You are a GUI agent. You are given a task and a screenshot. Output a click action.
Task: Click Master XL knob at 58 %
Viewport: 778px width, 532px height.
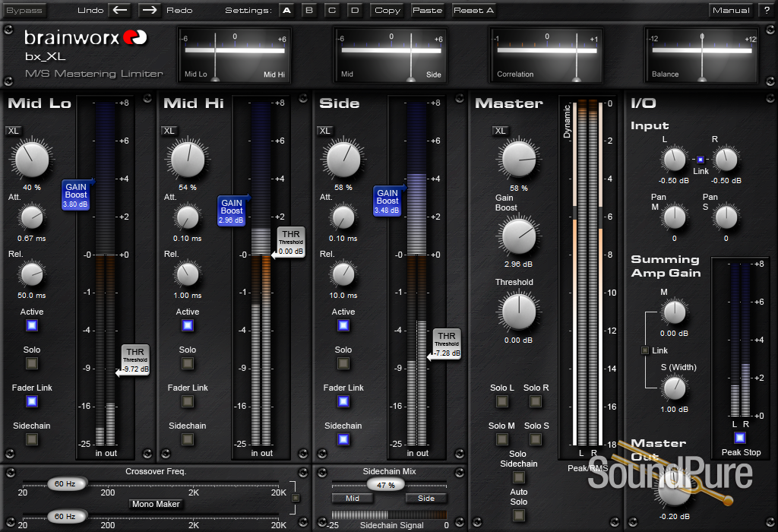519,160
